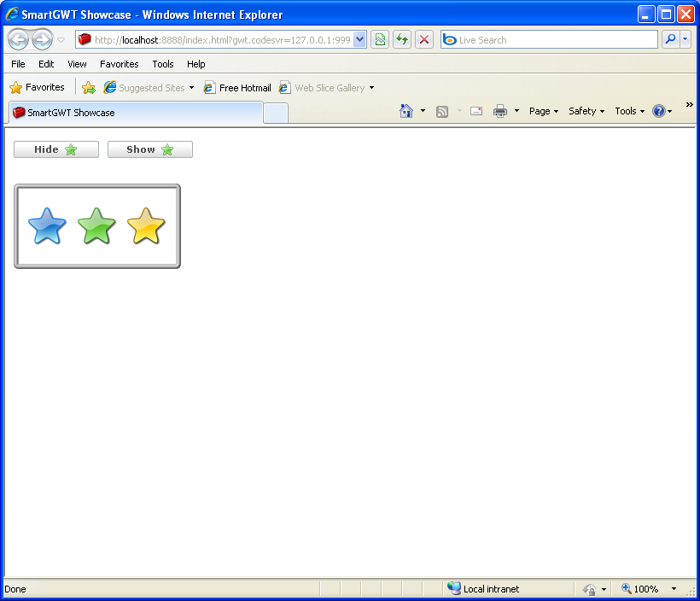Open a new blank tab
The image size is (700, 601).
click(x=276, y=113)
